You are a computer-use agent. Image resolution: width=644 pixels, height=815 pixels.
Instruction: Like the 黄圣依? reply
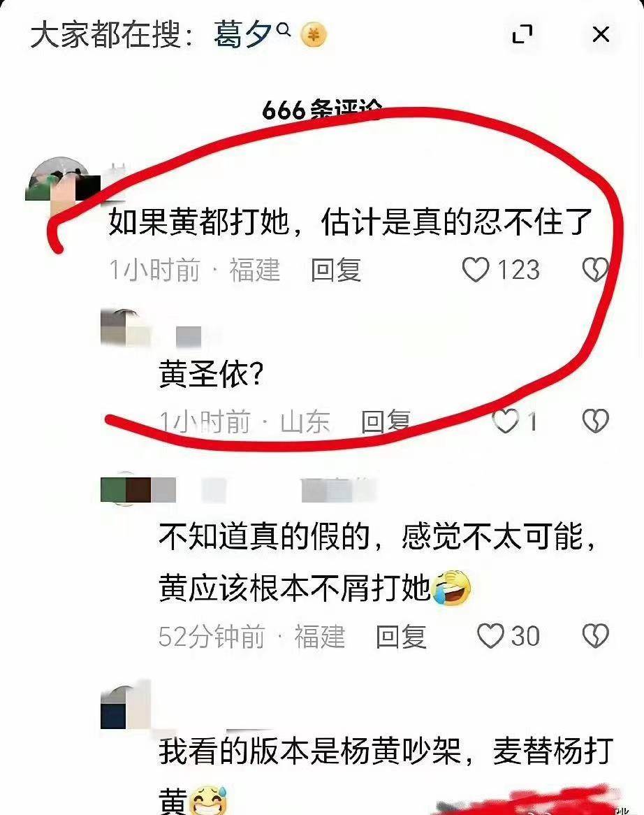coord(505,421)
